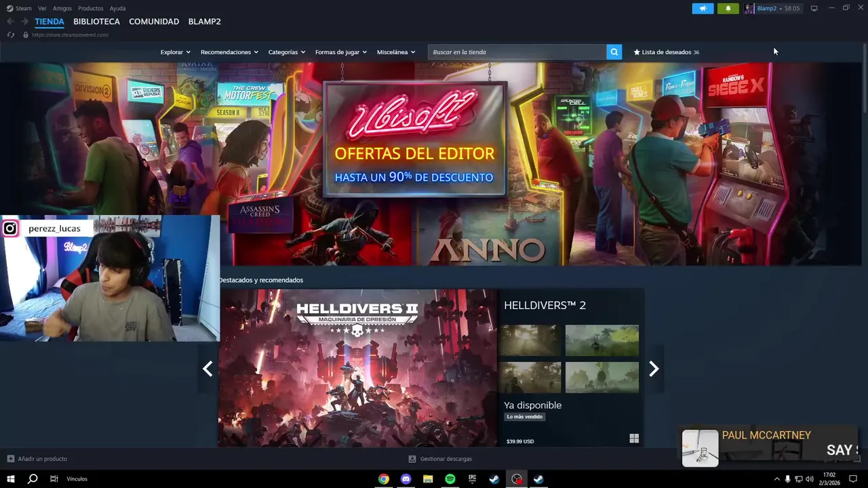Viewport: 868px width, 488px height.
Task: Switch to the BIBLIOTECA tab
Action: [96, 22]
